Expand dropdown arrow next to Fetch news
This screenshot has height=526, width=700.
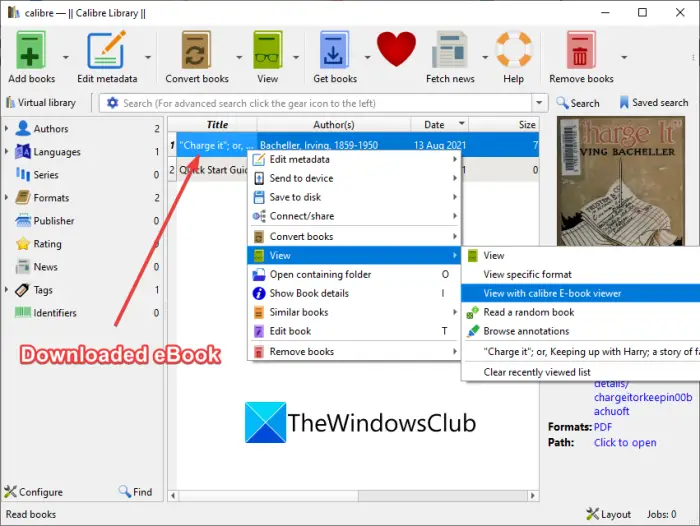[485, 57]
